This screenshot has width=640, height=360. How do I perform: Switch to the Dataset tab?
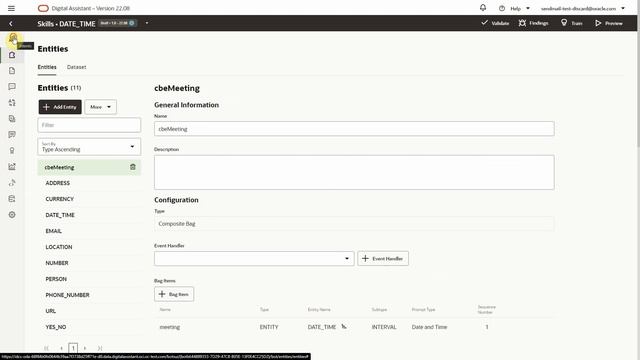point(76,67)
